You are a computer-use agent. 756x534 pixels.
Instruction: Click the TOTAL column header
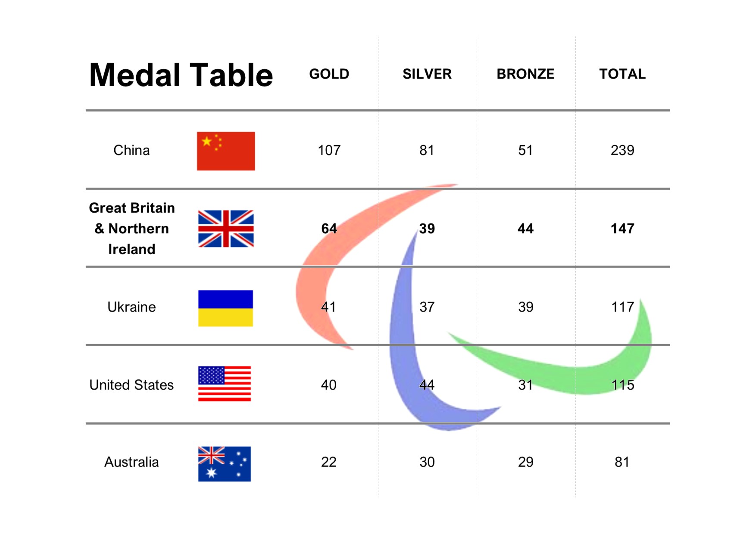click(622, 74)
